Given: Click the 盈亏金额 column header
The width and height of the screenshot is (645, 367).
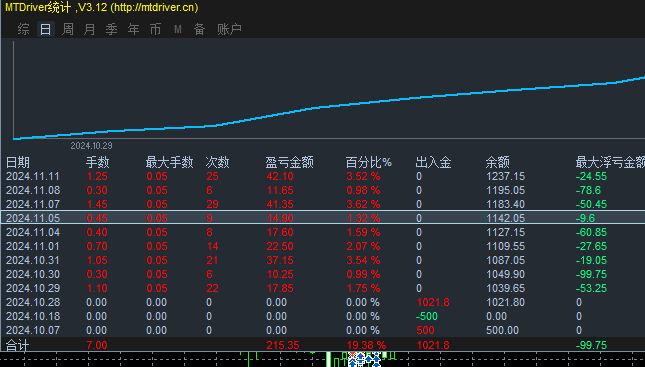Looking at the screenshot, I should click(290, 163).
